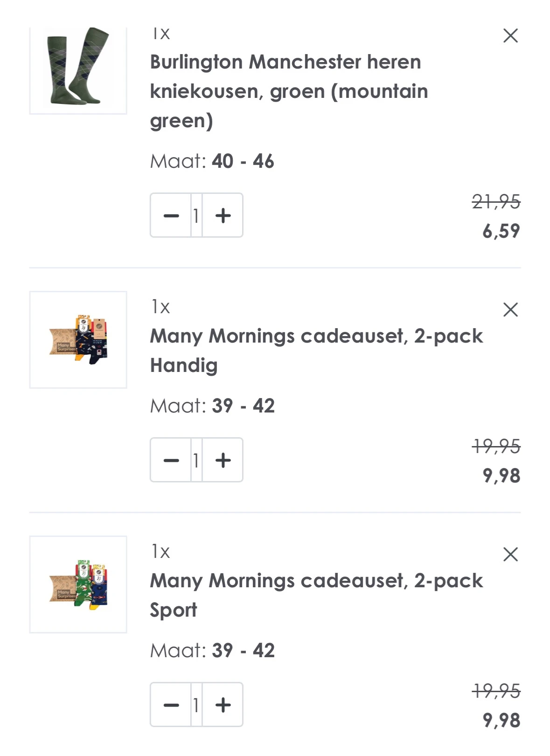Decrease quantity of 2-pack Handig set
550x756 pixels.
[170, 460]
